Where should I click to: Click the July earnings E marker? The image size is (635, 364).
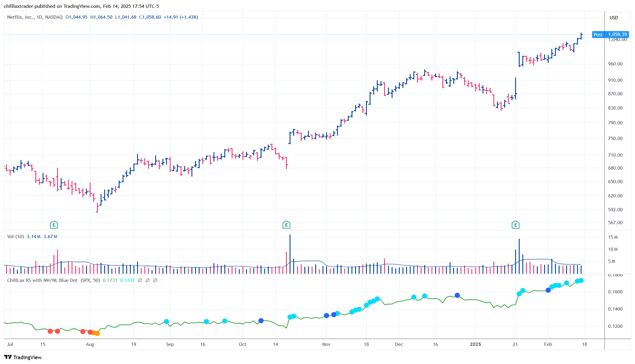54,225
